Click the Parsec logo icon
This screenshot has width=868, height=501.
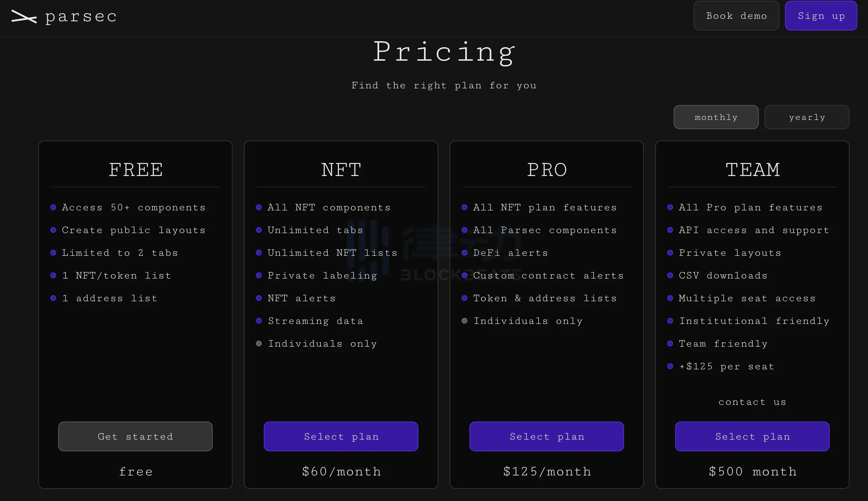pyautogui.click(x=24, y=17)
